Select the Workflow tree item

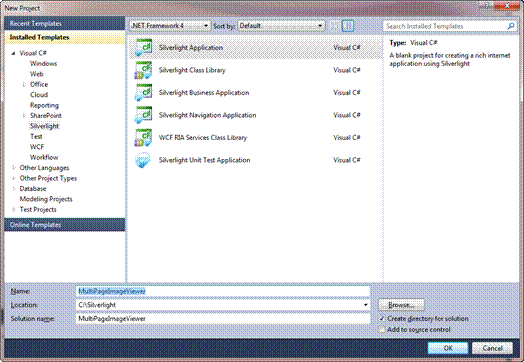(x=44, y=157)
